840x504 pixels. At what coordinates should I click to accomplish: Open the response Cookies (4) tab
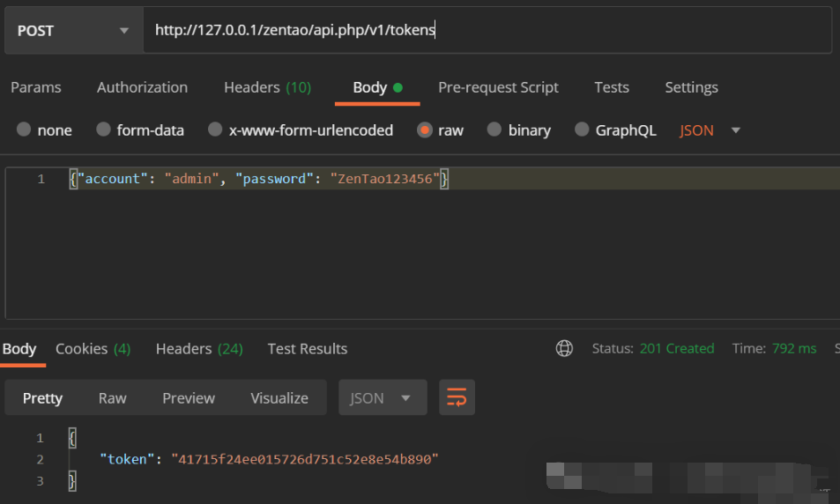93,349
